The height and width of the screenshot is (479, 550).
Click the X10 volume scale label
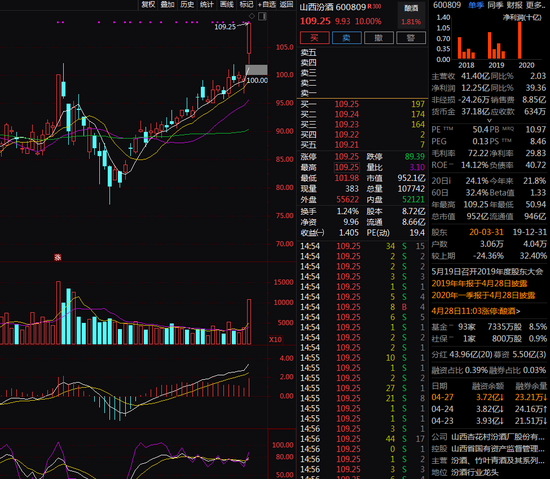tap(275, 339)
